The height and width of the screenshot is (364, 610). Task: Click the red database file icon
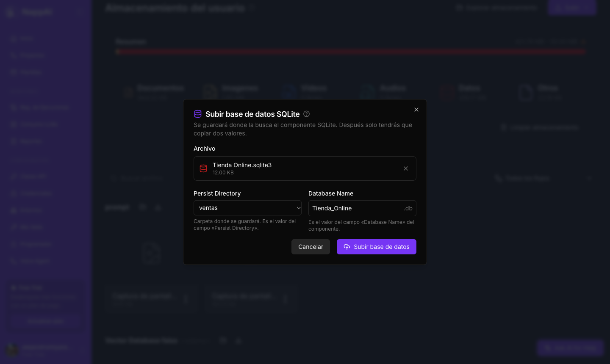(203, 168)
